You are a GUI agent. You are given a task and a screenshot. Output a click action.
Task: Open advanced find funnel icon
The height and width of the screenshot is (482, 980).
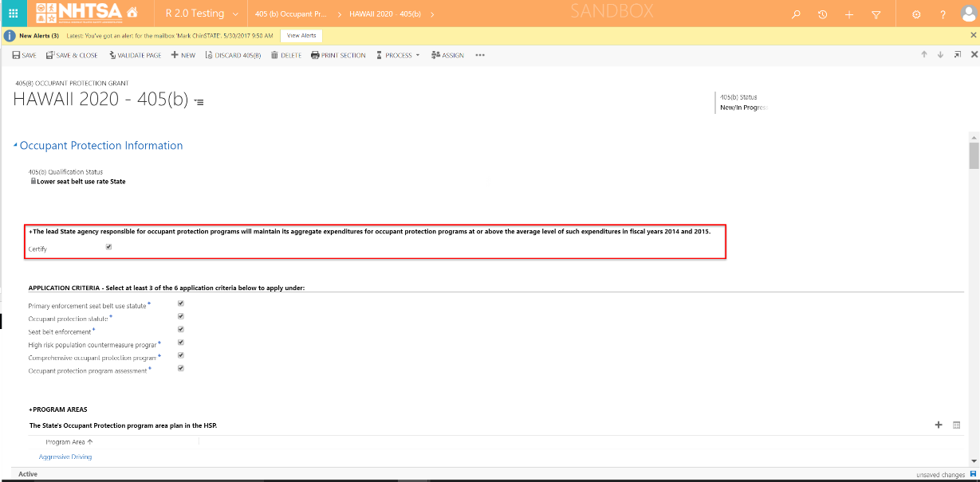coord(876,14)
